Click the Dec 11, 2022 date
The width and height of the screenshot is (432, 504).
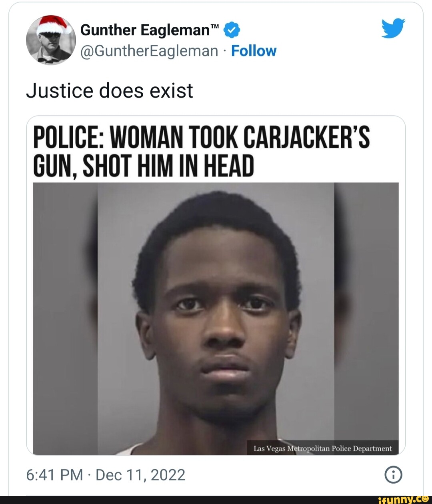140,475
